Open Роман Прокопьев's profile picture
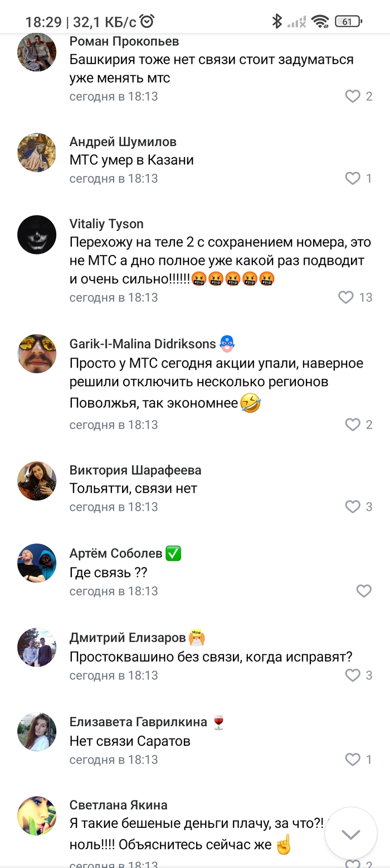The height and width of the screenshot is (868, 390). [x=37, y=52]
